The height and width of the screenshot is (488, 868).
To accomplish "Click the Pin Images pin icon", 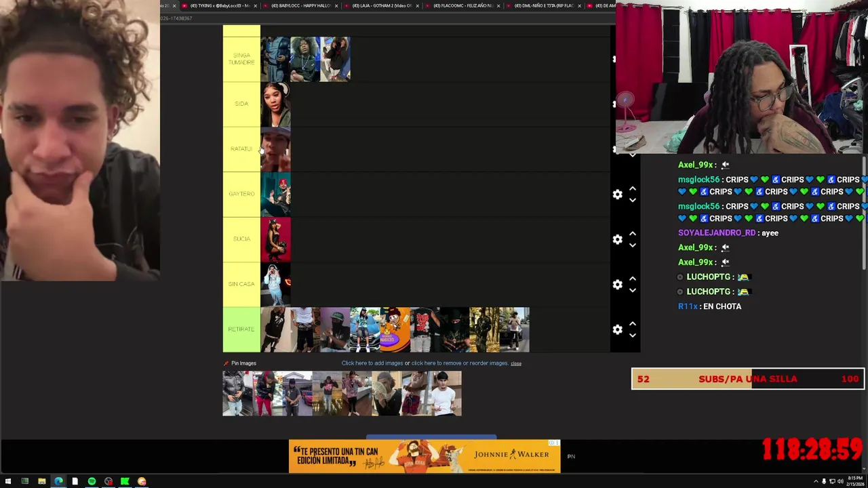I will (x=226, y=363).
